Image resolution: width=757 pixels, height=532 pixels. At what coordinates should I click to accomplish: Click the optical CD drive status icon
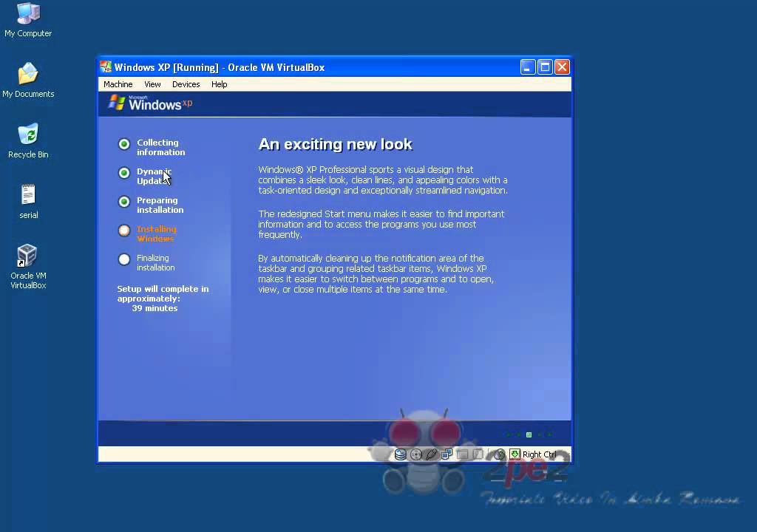point(415,454)
